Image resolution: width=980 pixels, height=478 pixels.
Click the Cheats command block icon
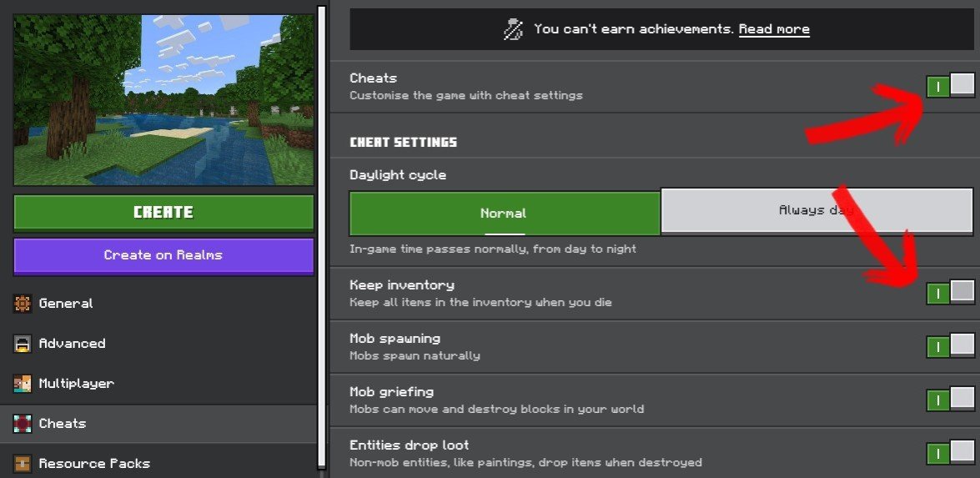click(x=23, y=424)
